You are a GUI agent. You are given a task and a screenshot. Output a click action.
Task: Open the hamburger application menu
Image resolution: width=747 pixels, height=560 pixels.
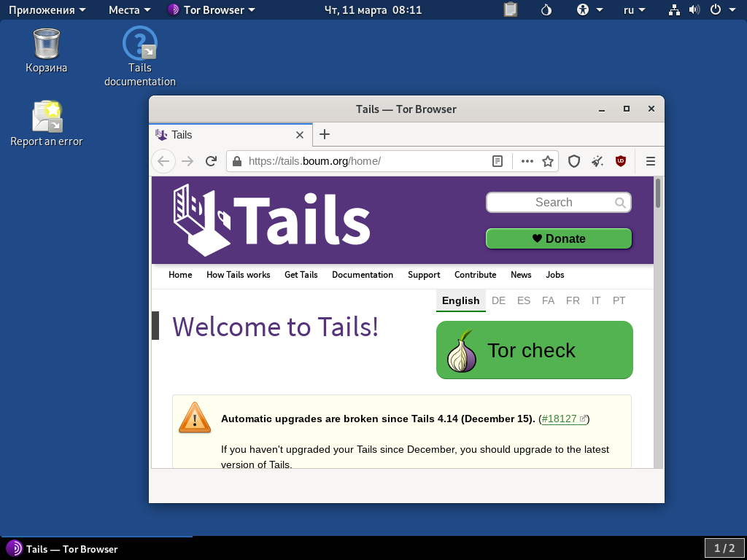(x=650, y=161)
